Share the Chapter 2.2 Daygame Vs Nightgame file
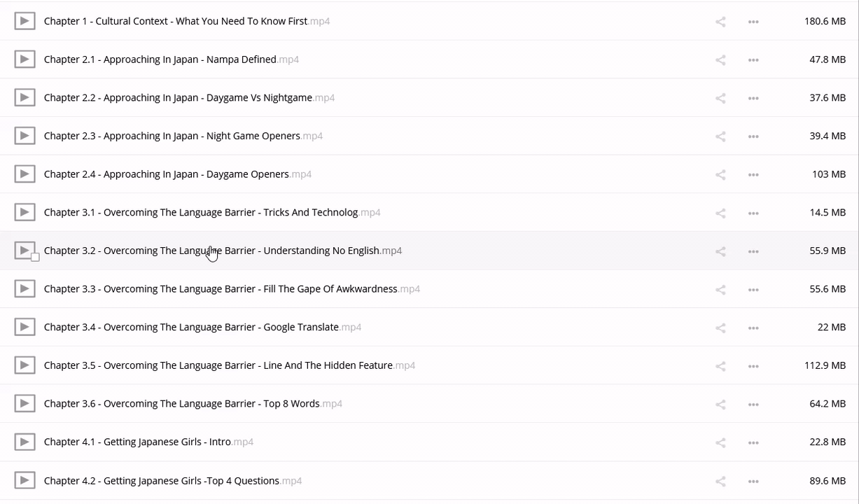 pos(720,98)
